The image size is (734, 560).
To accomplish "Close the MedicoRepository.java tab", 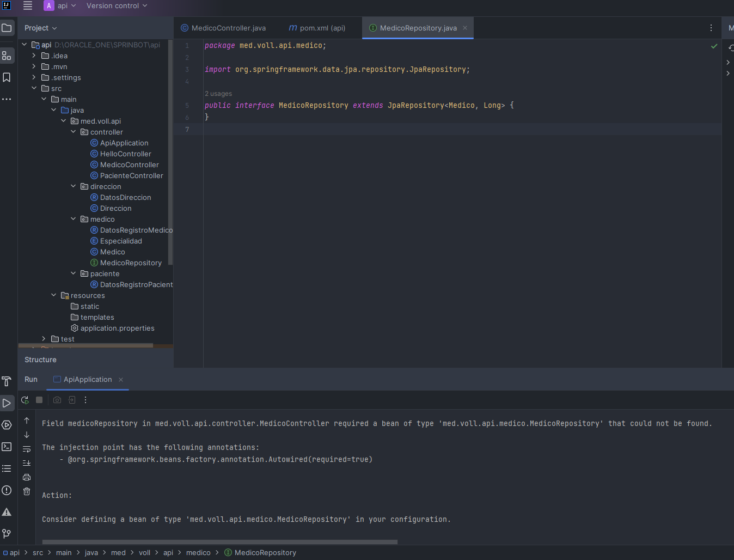I will click(x=465, y=28).
